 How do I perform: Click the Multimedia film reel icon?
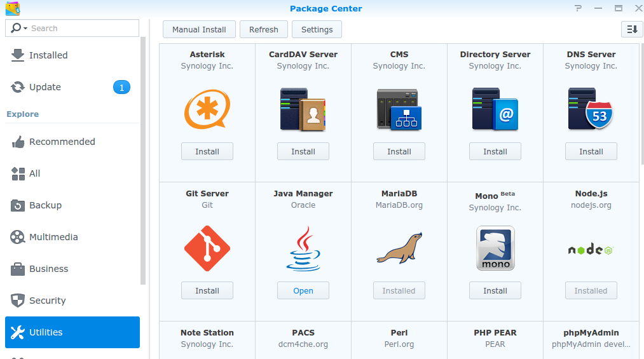[x=18, y=237]
